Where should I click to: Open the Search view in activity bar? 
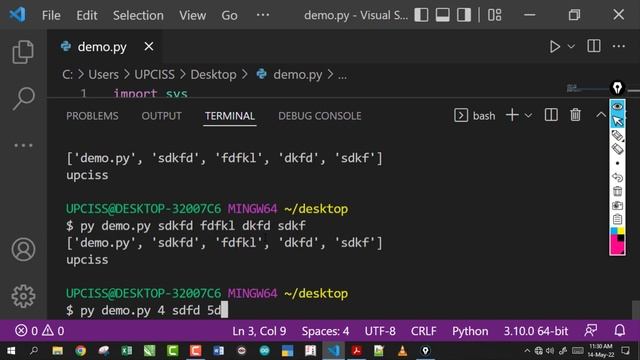(x=23, y=98)
